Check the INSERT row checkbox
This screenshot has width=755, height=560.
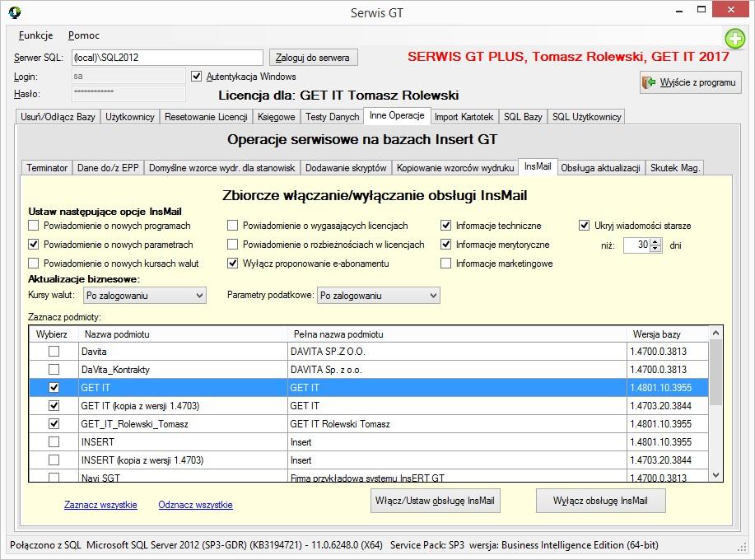tap(54, 442)
